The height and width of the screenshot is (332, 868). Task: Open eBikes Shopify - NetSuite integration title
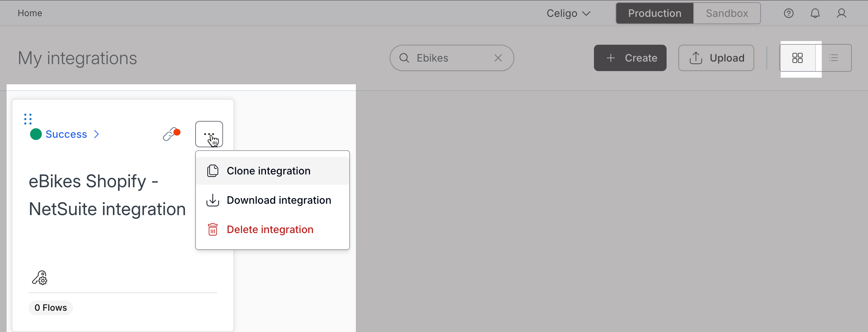107,195
